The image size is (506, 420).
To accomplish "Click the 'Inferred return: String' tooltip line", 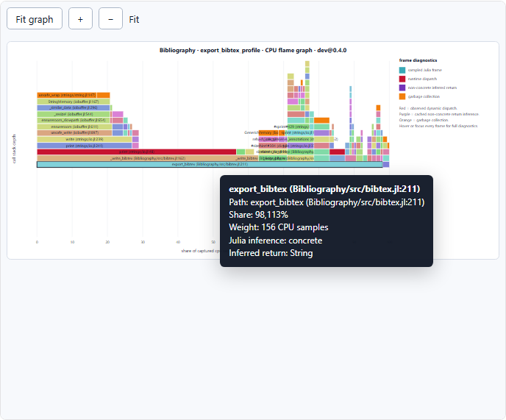I will point(271,253).
